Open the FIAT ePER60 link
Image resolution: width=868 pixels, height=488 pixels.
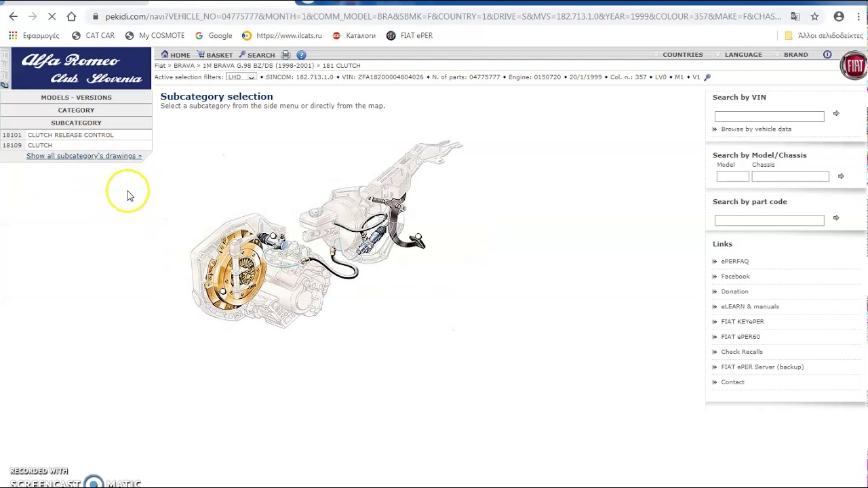(741, 337)
